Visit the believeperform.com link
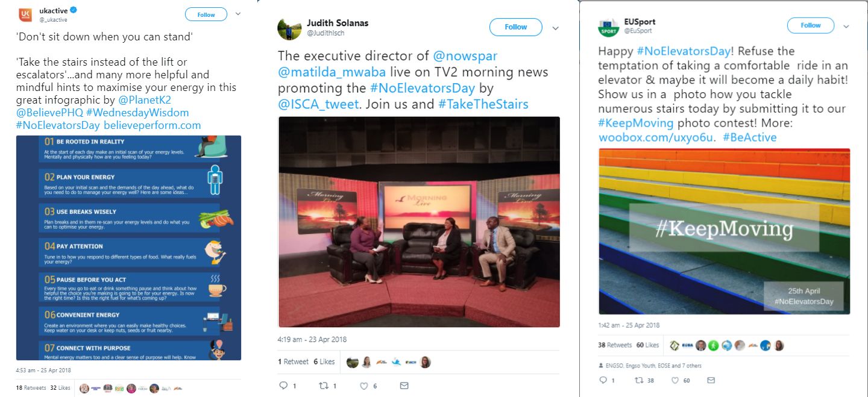The height and width of the screenshot is (397, 868). (x=153, y=126)
